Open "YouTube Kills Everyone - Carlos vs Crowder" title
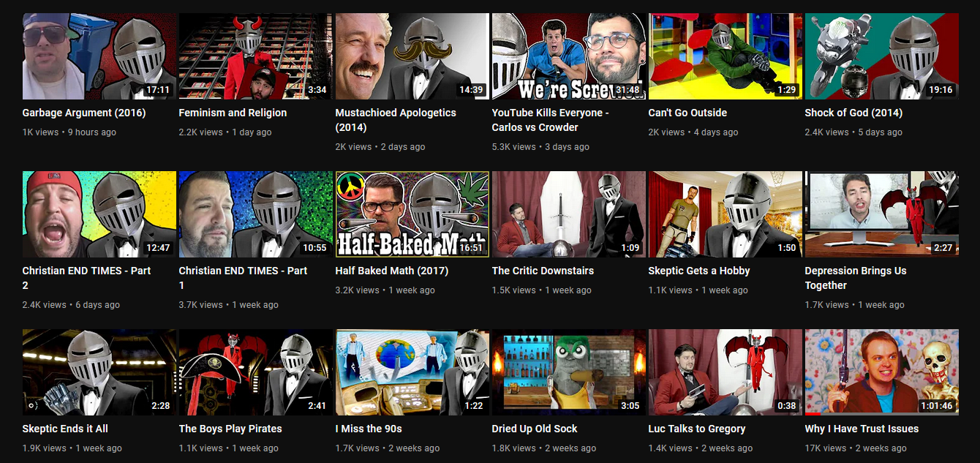 pyautogui.click(x=551, y=120)
